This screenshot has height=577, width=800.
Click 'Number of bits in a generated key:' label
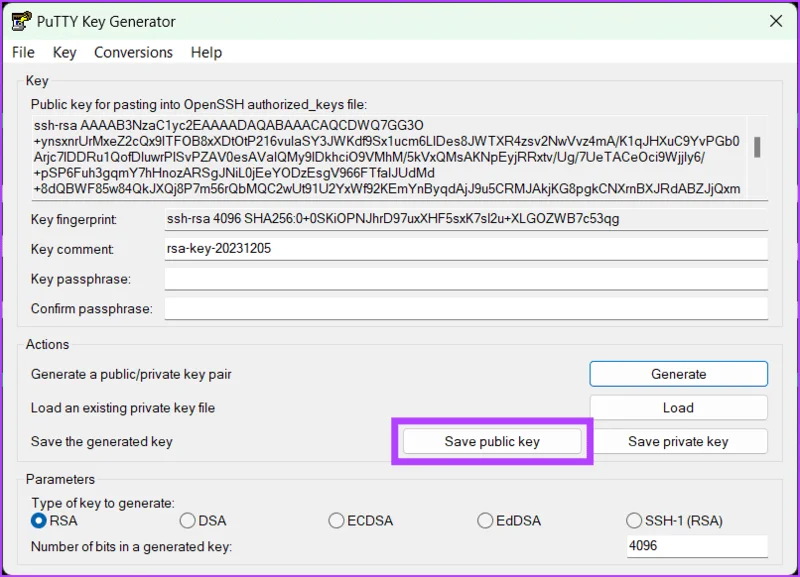pos(131,547)
